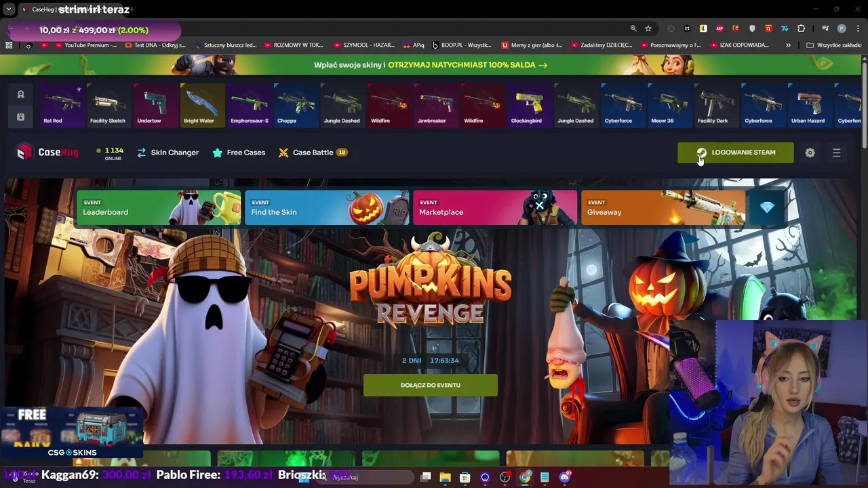This screenshot has width=868, height=488.
Task: Click the zoom magnifier icon in address bar
Action: pos(633,28)
